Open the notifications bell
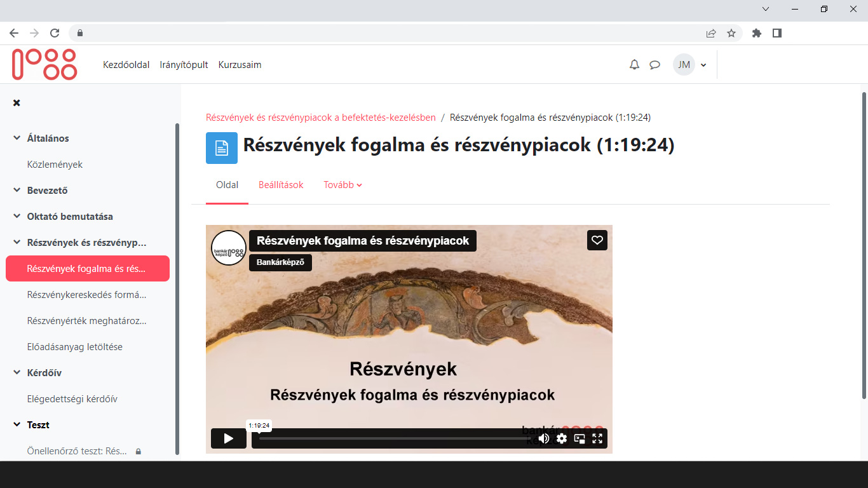The image size is (868, 488). (634, 64)
